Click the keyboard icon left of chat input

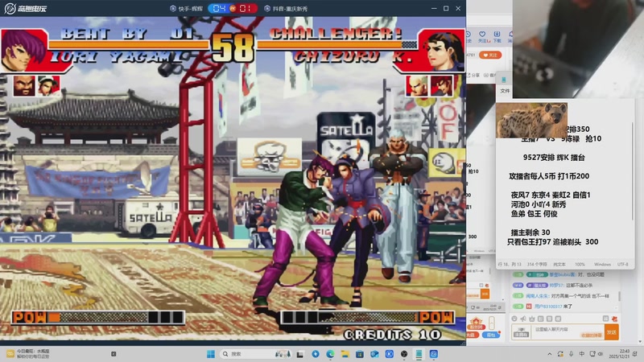pos(521,332)
